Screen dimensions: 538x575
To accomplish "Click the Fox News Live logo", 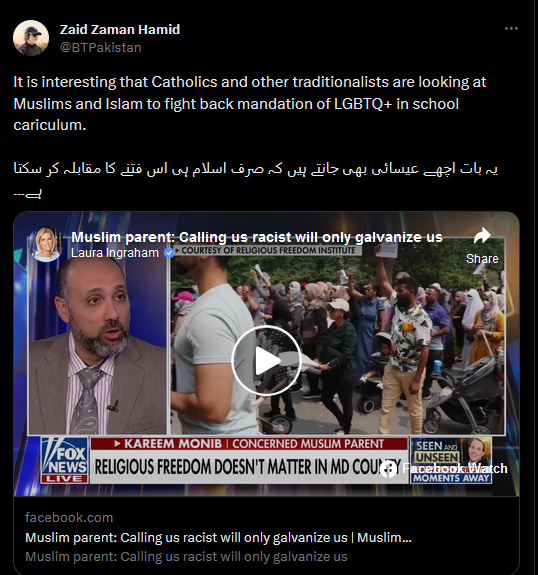I will pyautogui.click(x=65, y=460).
